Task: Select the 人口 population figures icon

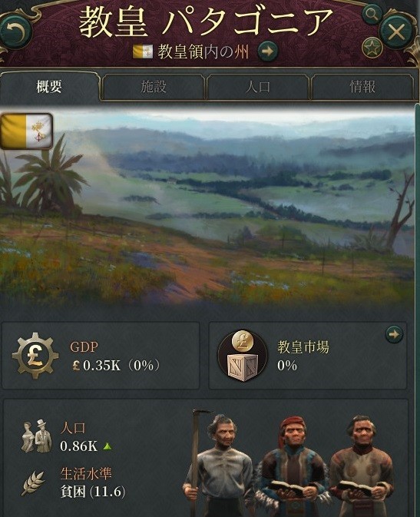Action: (x=36, y=436)
